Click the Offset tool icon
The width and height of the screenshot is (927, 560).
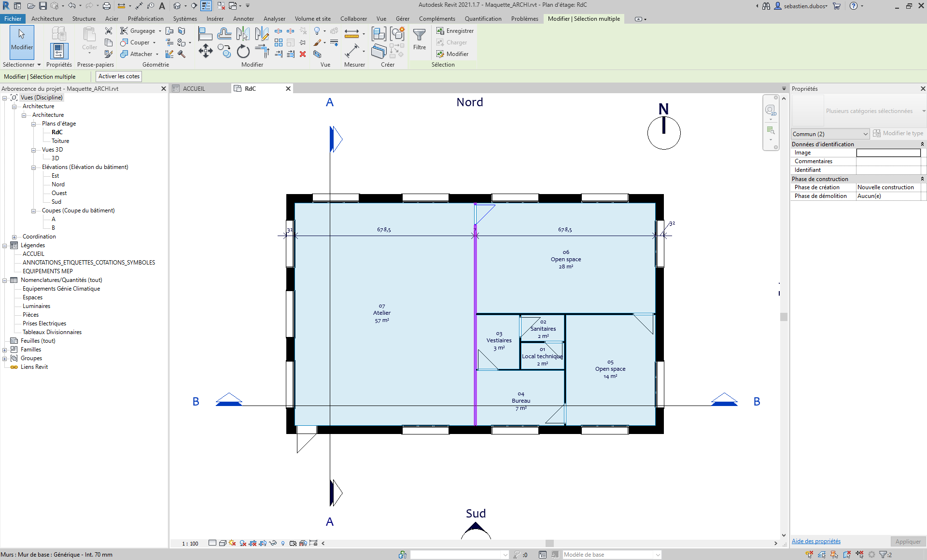point(224,33)
